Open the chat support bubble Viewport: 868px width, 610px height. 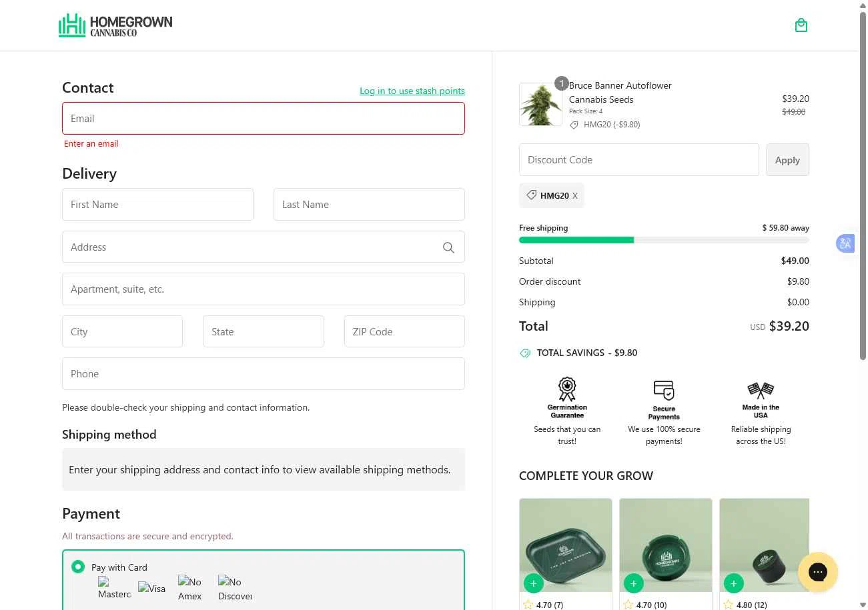818,572
